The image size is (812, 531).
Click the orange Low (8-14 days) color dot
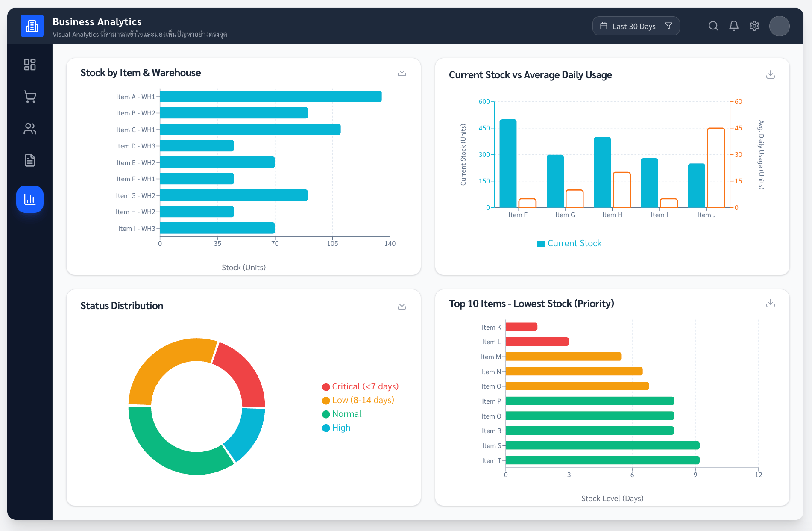325,400
